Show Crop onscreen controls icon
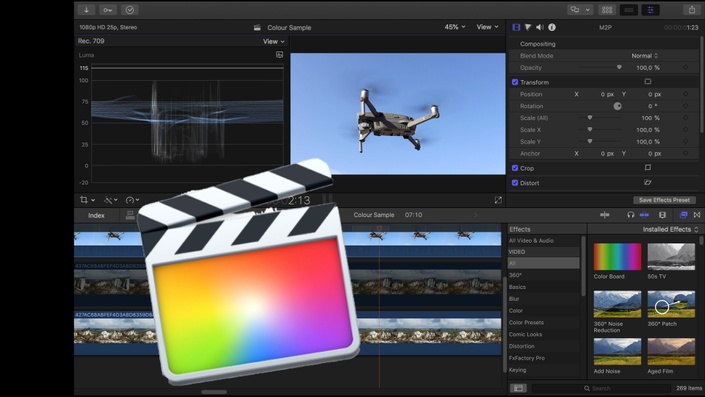705x397 pixels. pos(647,168)
